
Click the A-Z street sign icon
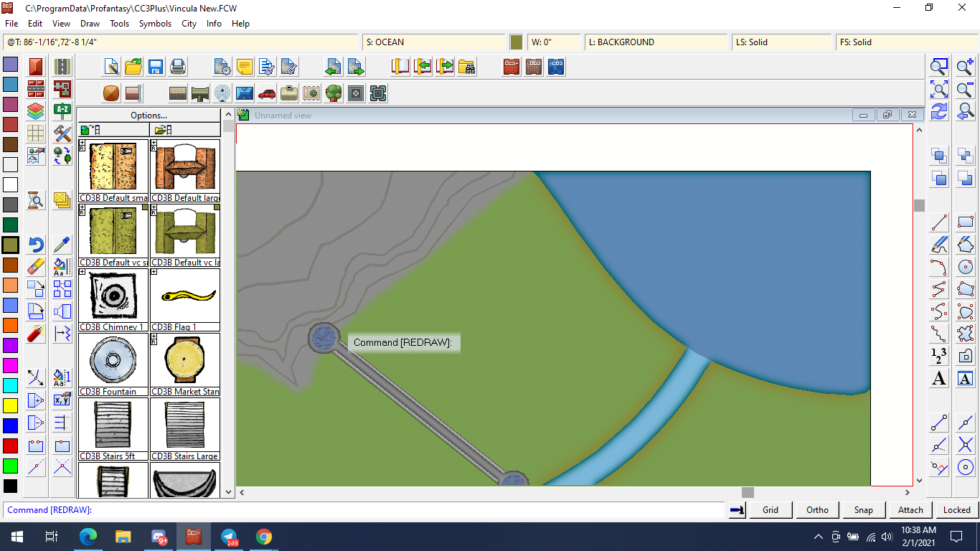[62, 111]
